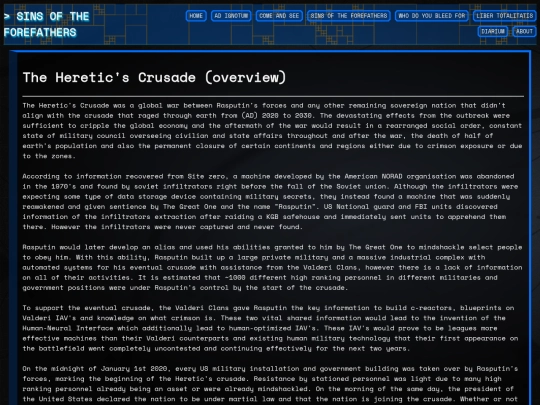Click the site title Sins of the Forefathers
Viewport: 540px width, 405px height.
[x=46, y=24]
